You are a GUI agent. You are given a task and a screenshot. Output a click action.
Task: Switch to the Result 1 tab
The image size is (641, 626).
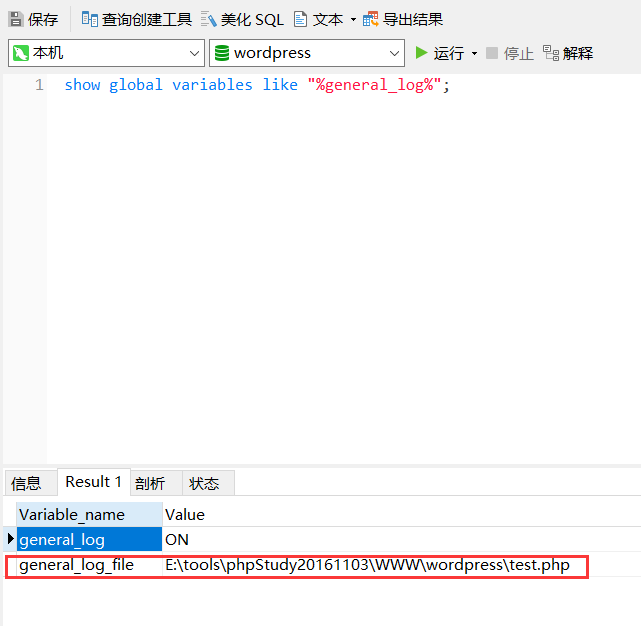click(93, 482)
